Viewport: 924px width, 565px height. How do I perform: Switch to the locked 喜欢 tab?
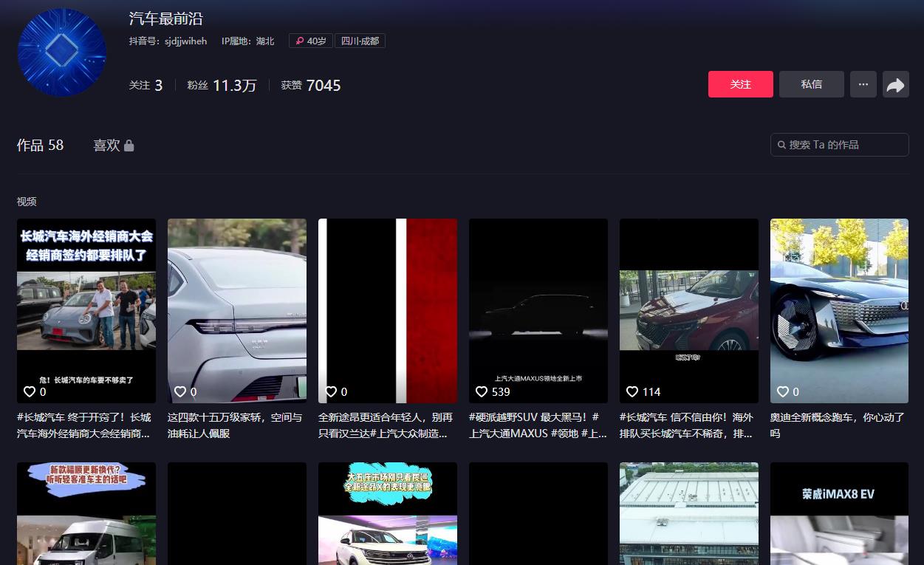[x=113, y=145]
